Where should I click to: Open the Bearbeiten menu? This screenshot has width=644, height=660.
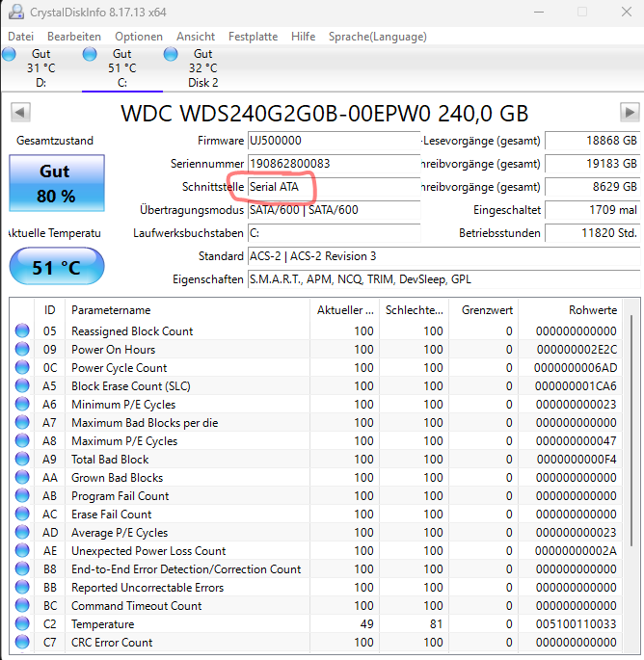[x=74, y=37]
